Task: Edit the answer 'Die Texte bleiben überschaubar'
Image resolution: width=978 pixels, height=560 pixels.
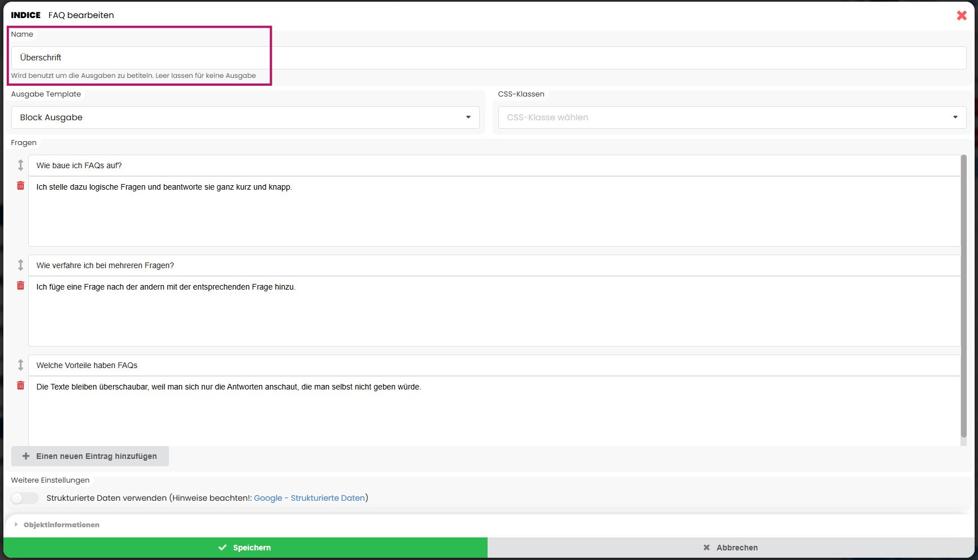Action: (x=494, y=409)
